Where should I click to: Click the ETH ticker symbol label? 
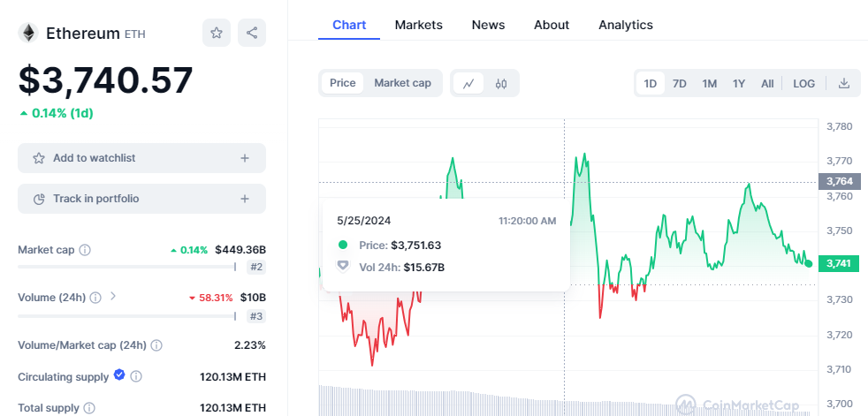[x=134, y=34]
